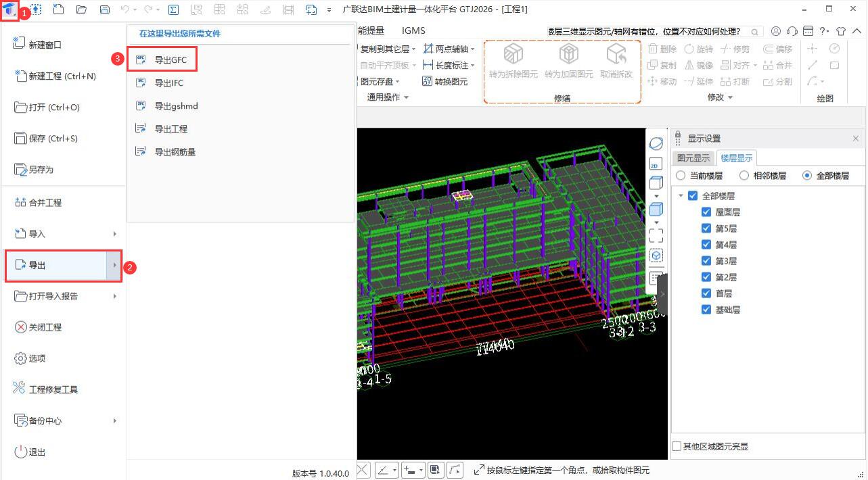This screenshot has height=480, width=868.
Task: Click the solid blue cube display icon
Action: [x=656, y=209]
